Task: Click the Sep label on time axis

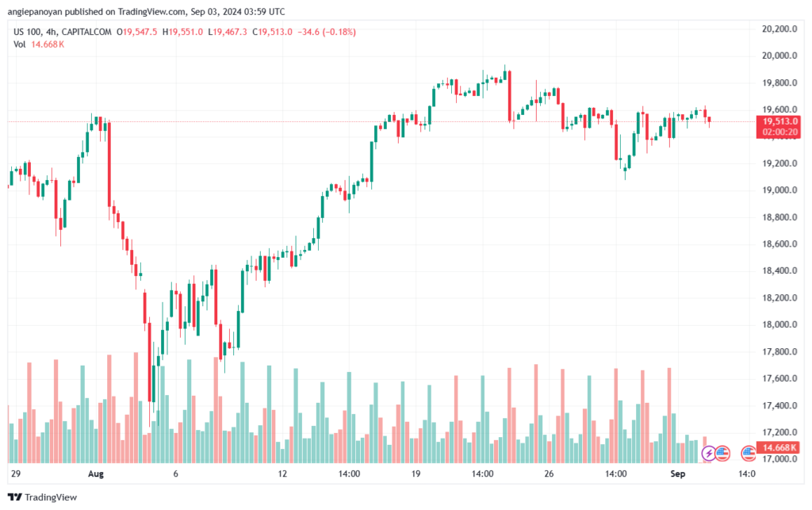Action: [678, 474]
